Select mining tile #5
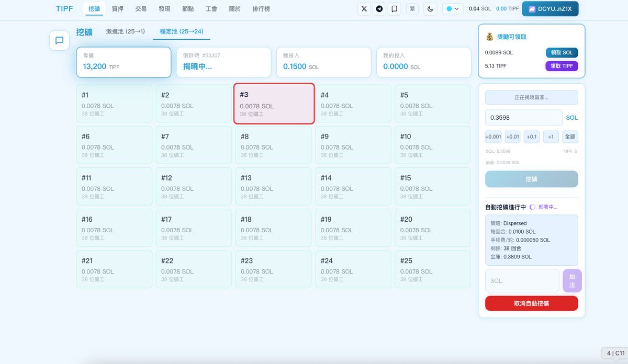 pos(433,104)
